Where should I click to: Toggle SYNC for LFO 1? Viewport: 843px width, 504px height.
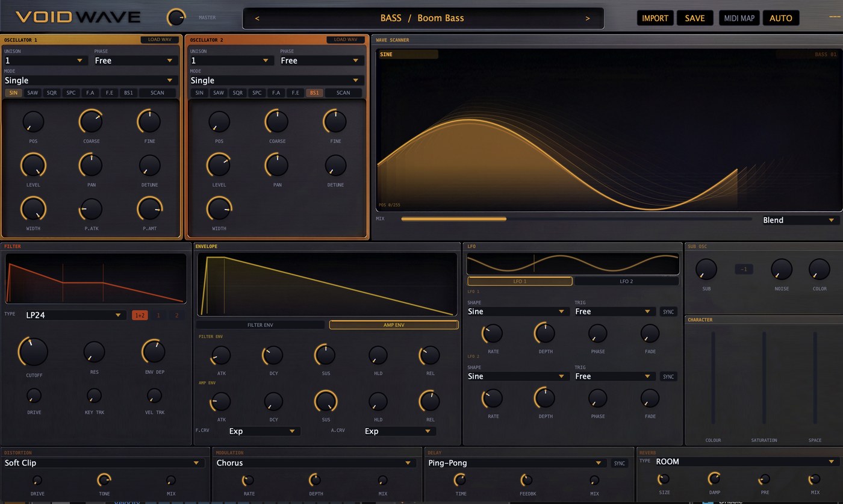click(x=668, y=312)
